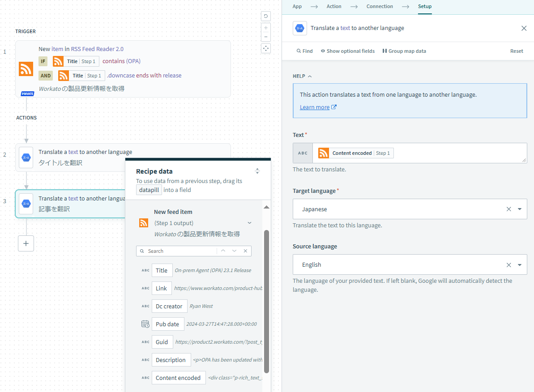Click the drag handle icon of Recipe data
This screenshot has width=534, height=392.
(x=257, y=171)
